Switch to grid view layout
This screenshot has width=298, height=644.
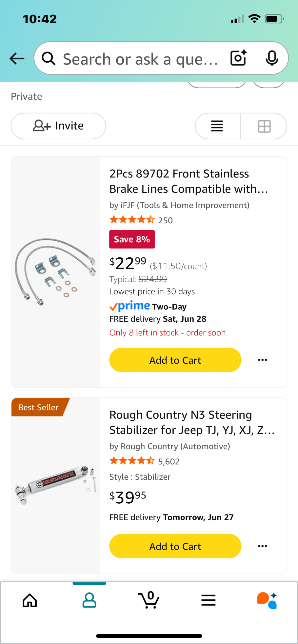click(264, 126)
